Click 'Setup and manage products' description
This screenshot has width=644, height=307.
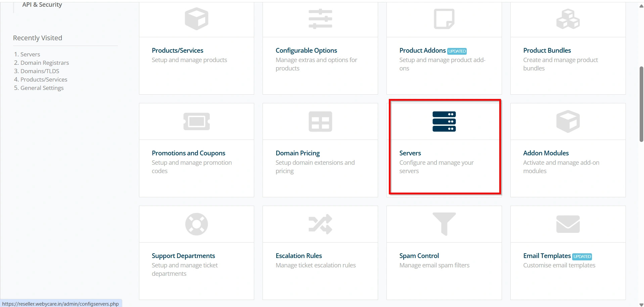(x=189, y=60)
